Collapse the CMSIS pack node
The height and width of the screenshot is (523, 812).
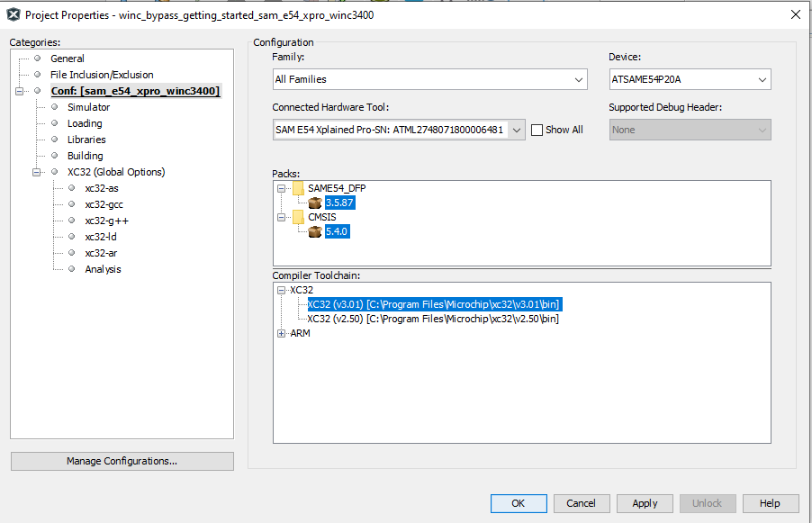click(281, 218)
